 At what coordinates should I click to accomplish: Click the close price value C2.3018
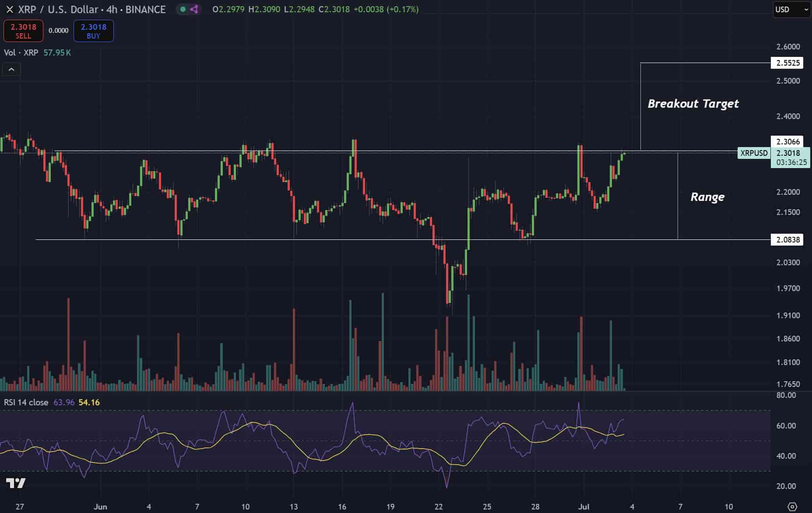point(334,9)
